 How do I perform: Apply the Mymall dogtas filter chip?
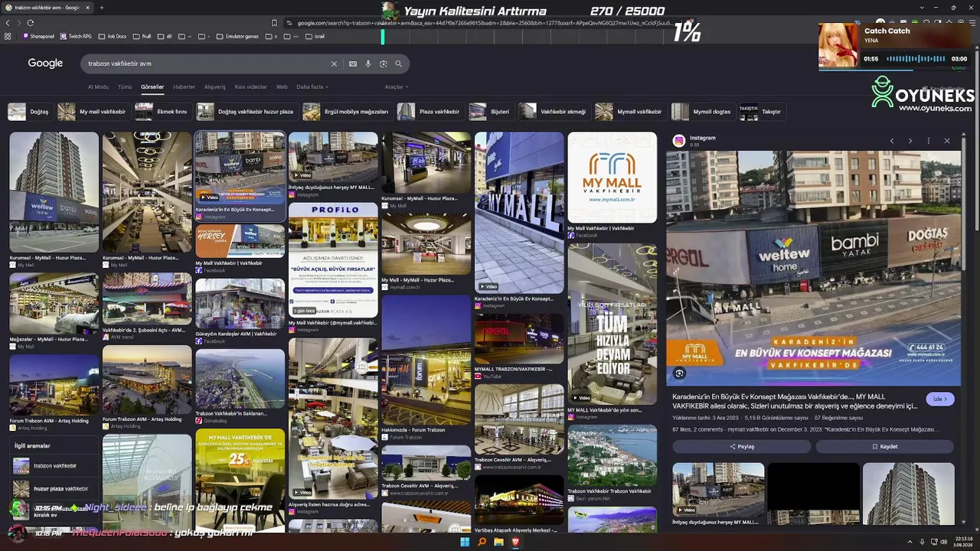click(702, 112)
